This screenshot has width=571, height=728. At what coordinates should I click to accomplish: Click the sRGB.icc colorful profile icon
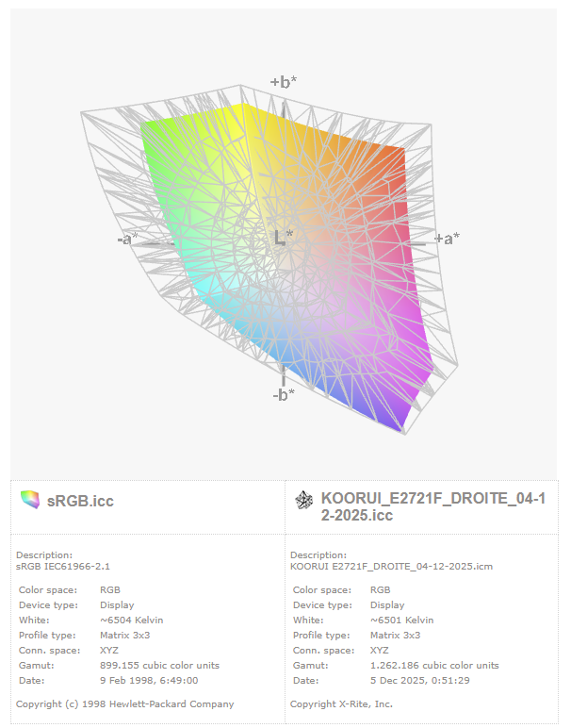point(30,500)
